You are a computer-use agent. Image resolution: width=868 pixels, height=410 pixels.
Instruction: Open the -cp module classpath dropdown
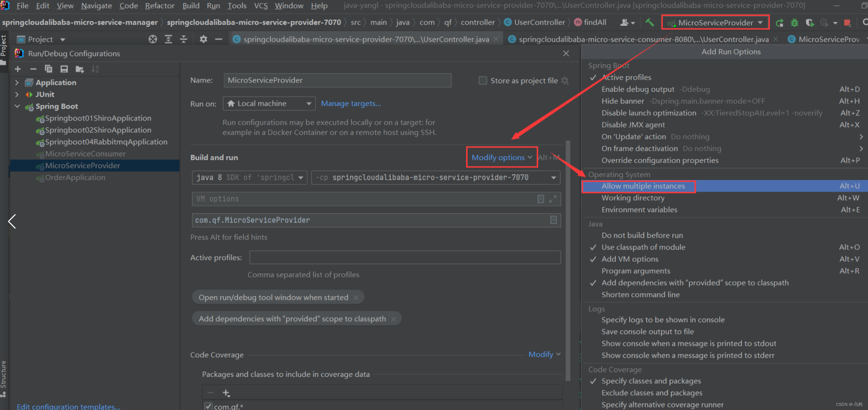point(435,178)
